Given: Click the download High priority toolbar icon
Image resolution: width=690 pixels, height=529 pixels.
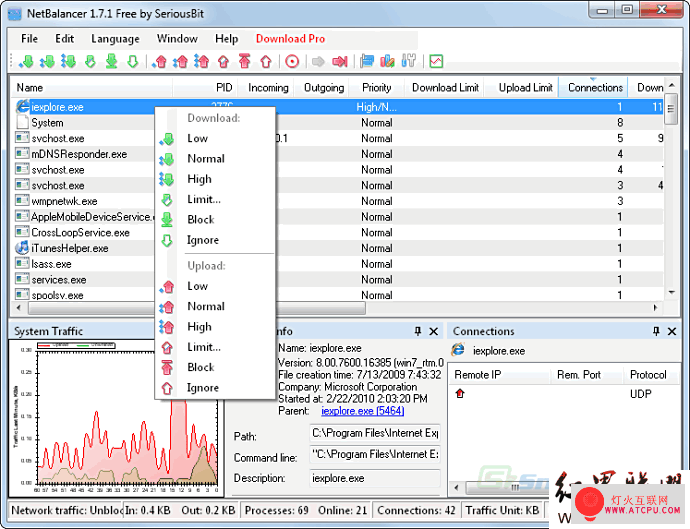Looking at the screenshot, I should click(x=68, y=61).
